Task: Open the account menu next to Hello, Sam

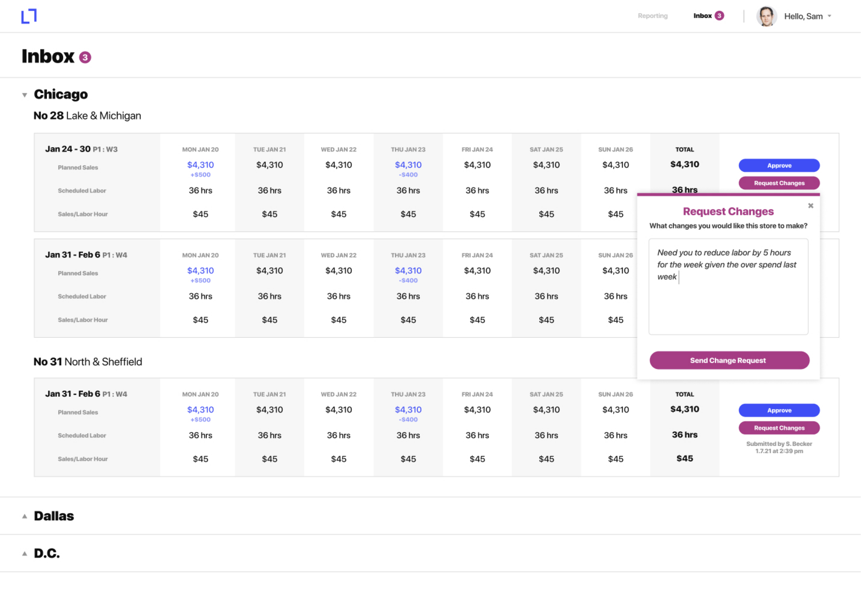Action: coord(829,16)
